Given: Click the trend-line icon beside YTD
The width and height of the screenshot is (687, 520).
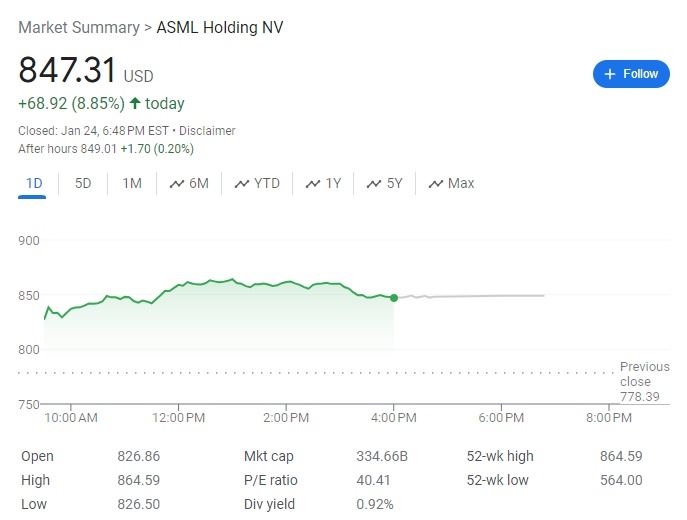Looking at the screenshot, I should pyautogui.click(x=242, y=183).
